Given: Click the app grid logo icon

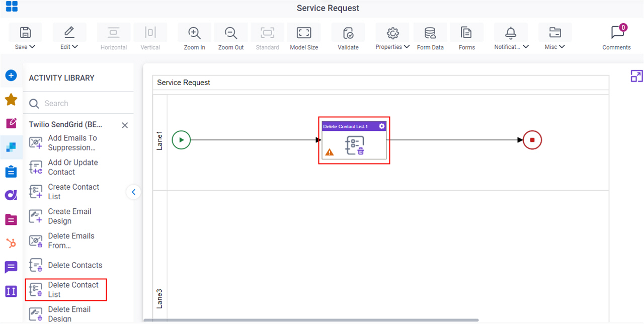Looking at the screenshot, I should 11,7.
